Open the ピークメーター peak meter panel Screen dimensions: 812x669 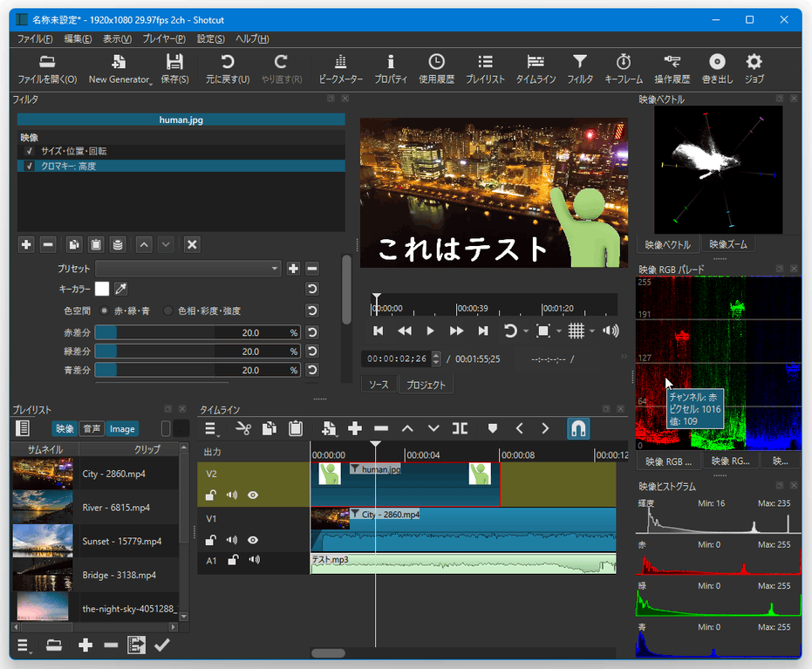tap(340, 69)
